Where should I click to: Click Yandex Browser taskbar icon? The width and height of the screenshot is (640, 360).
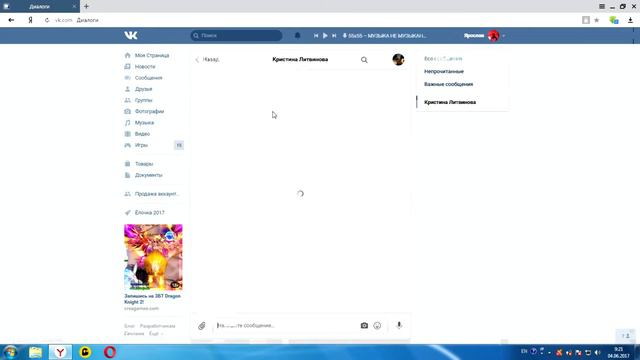pos(60,352)
